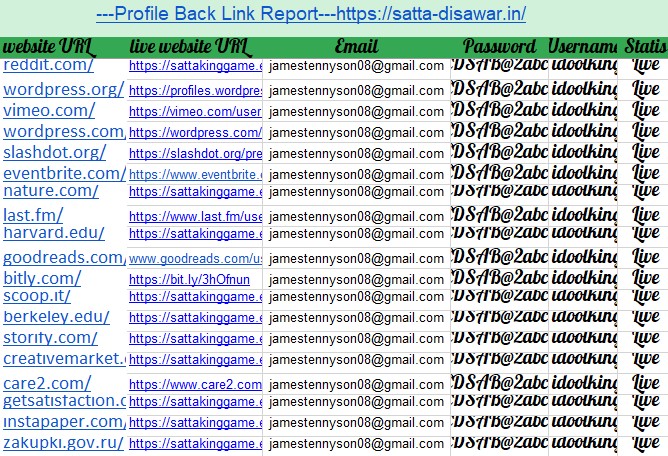
Task: Open the live www.last.fm URL link
Action: click(x=195, y=216)
